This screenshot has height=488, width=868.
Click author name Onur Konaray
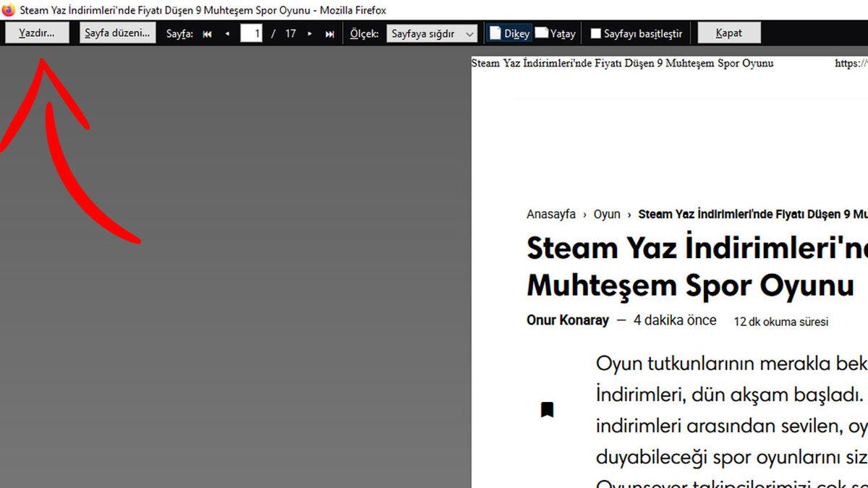pos(568,320)
